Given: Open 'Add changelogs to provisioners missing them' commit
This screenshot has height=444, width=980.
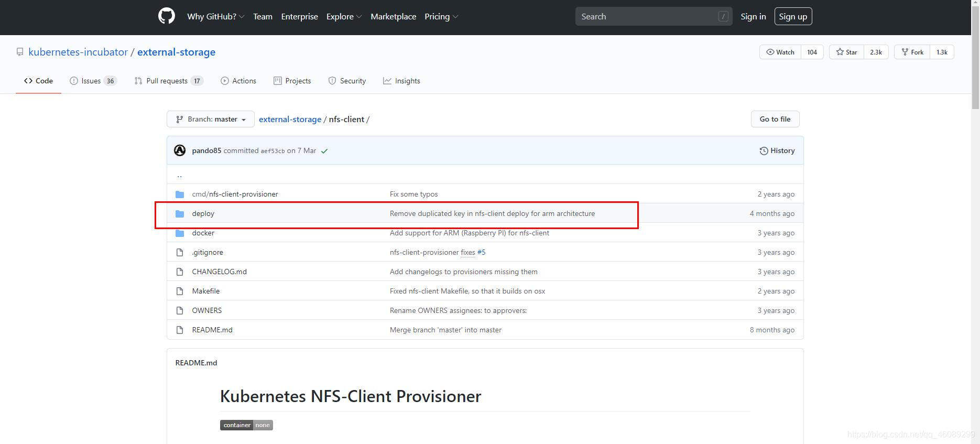Looking at the screenshot, I should [x=463, y=272].
